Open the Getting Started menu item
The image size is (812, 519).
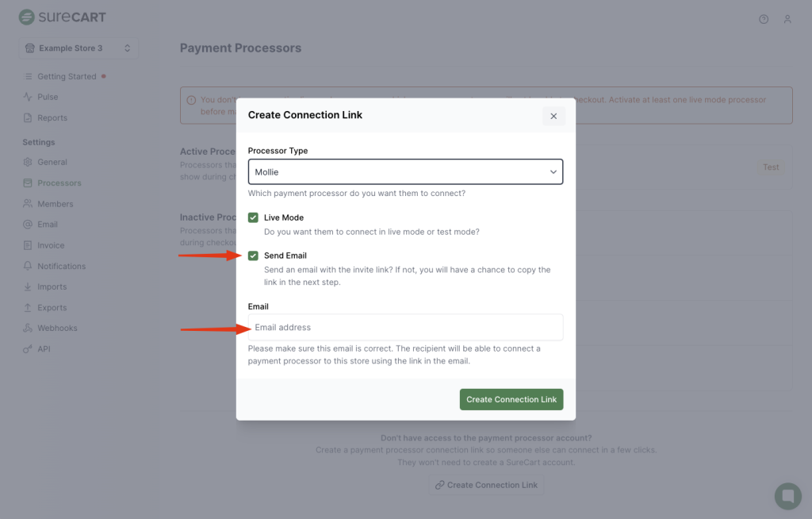click(67, 76)
